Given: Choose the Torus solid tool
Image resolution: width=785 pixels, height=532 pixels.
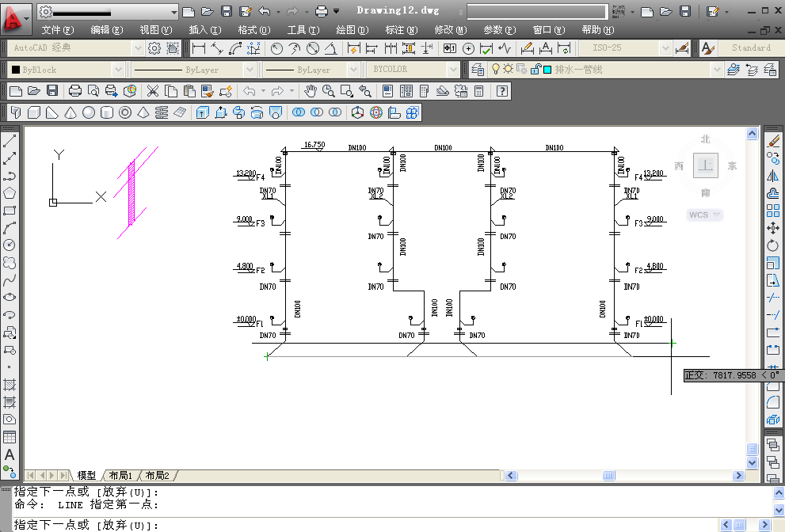Looking at the screenshot, I should point(125,112).
